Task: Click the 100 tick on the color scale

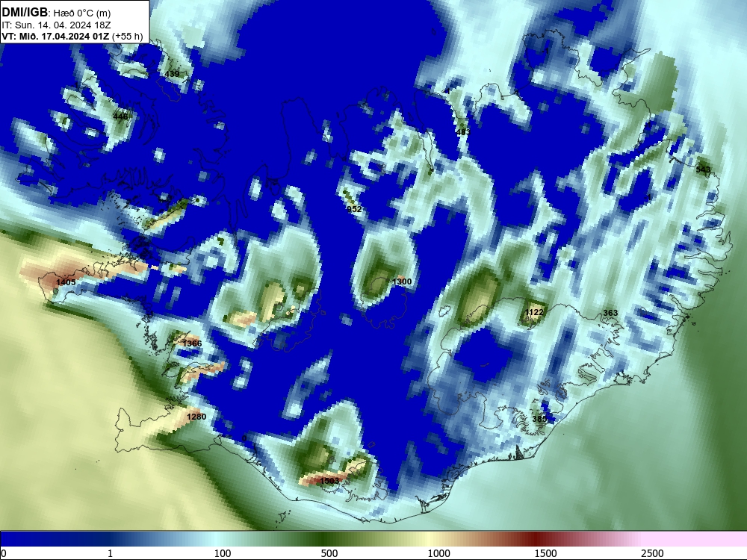Action: pos(222,553)
